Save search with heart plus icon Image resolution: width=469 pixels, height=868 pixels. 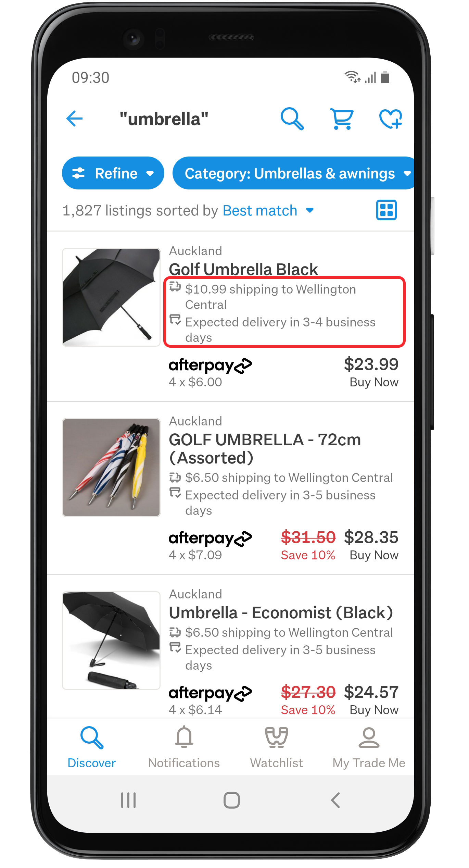pyautogui.click(x=391, y=119)
